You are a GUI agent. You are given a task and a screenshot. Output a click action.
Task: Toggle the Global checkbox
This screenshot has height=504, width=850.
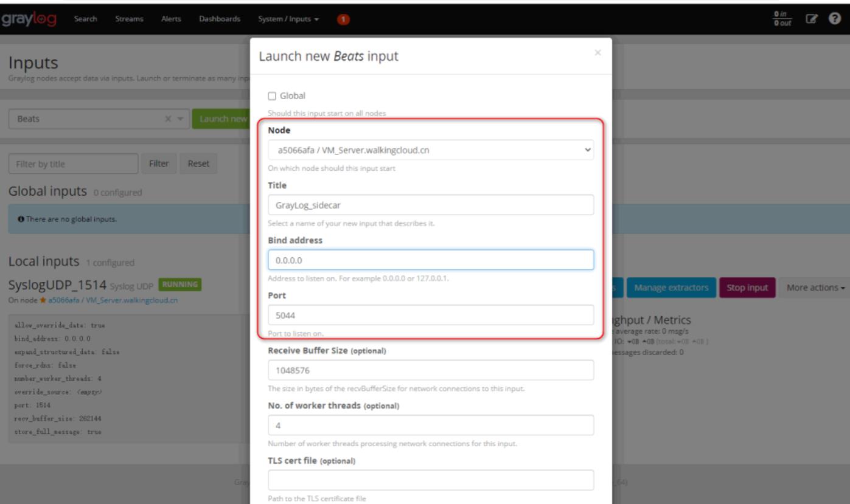click(x=272, y=95)
